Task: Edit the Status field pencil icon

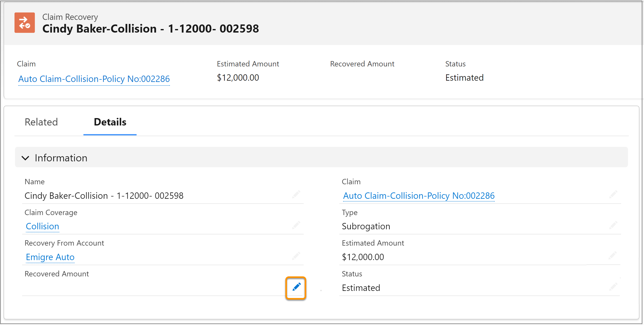Action: [613, 287]
